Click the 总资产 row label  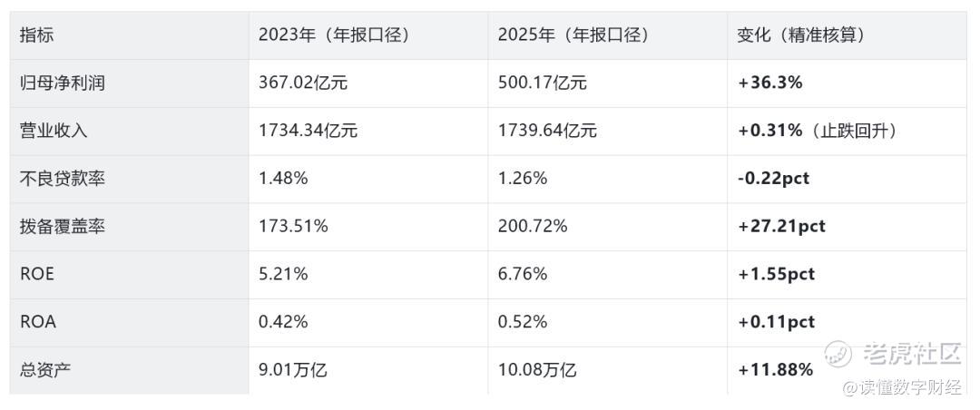click(45, 371)
